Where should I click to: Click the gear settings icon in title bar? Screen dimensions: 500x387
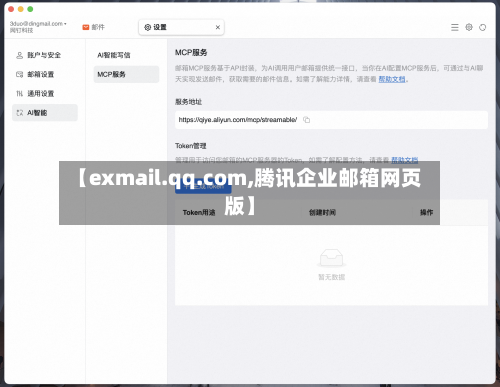469,27
